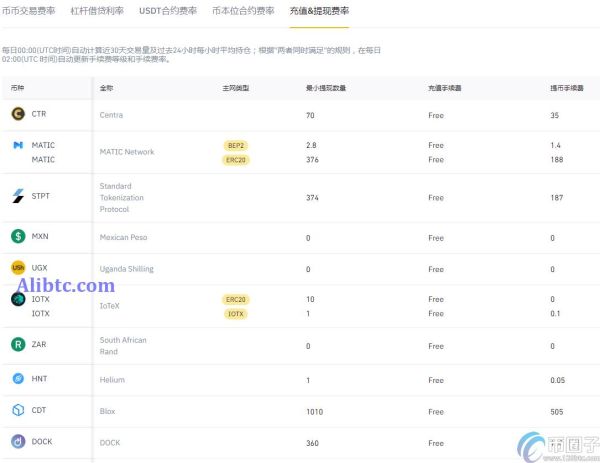Screen dimensions: 600x463
Task: Click the 最小提现数量 column header
Action: click(x=326, y=88)
